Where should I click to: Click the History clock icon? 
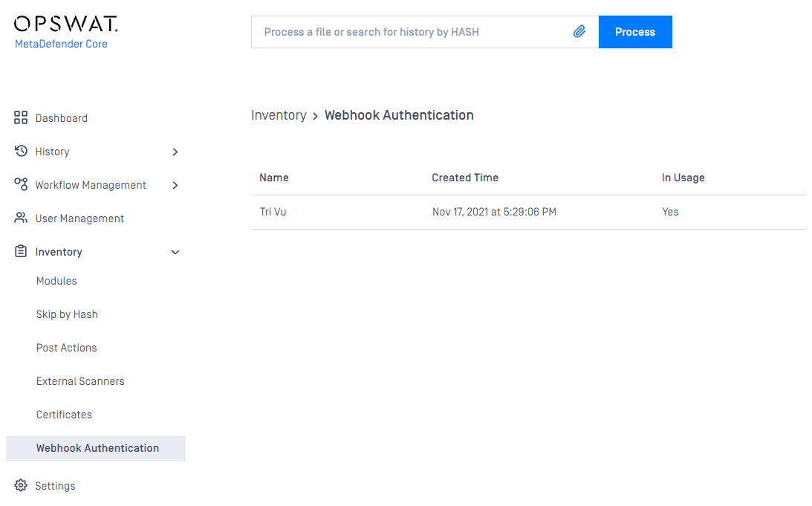(21, 151)
